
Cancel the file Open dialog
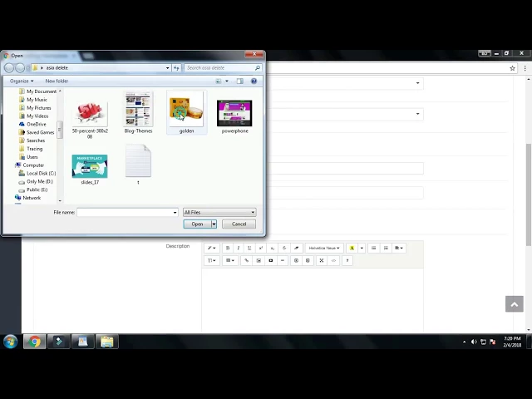pyautogui.click(x=239, y=224)
